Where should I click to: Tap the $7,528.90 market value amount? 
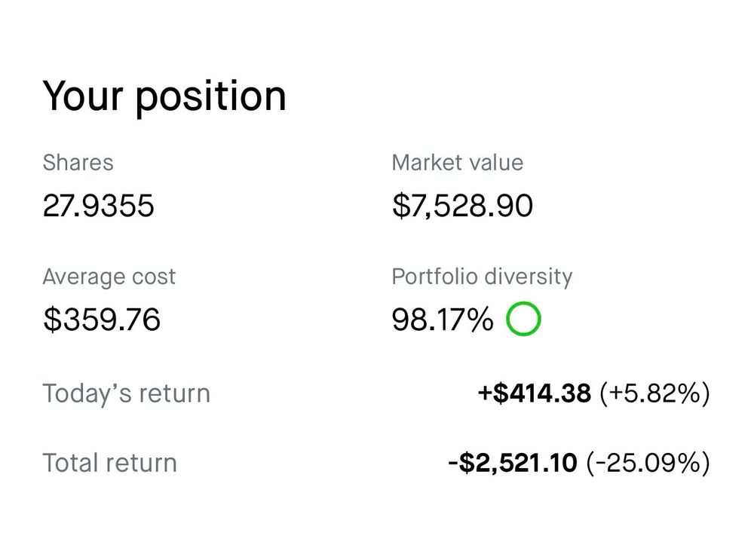point(462,206)
